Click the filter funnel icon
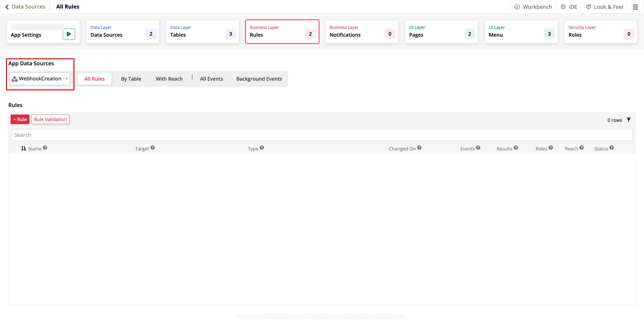 (x=628, y=120)
